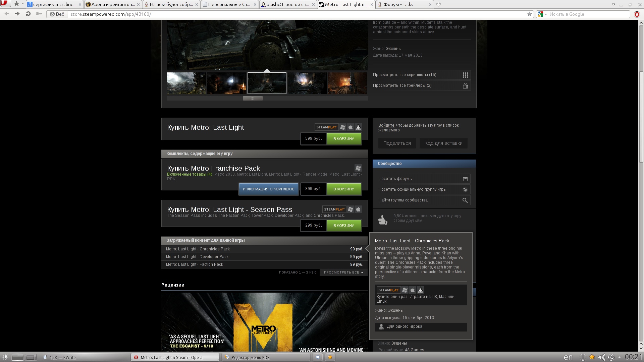The width and height of the screenshot is (644, 362).
Task: Add Metro: Last Light to cart for 599 руб.
Action: (x=344, y=139)
